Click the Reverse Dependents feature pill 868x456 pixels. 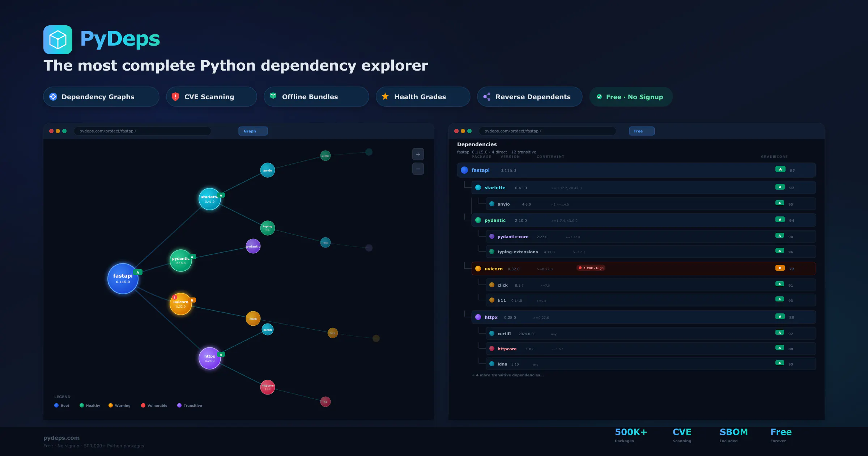(x=530, y=97)
